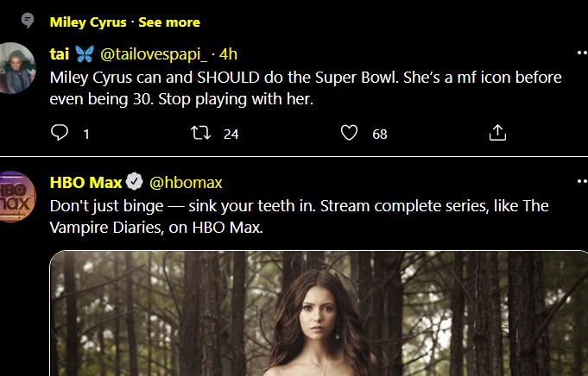
Task: Click the tai display name
Action: pos(60,53)
